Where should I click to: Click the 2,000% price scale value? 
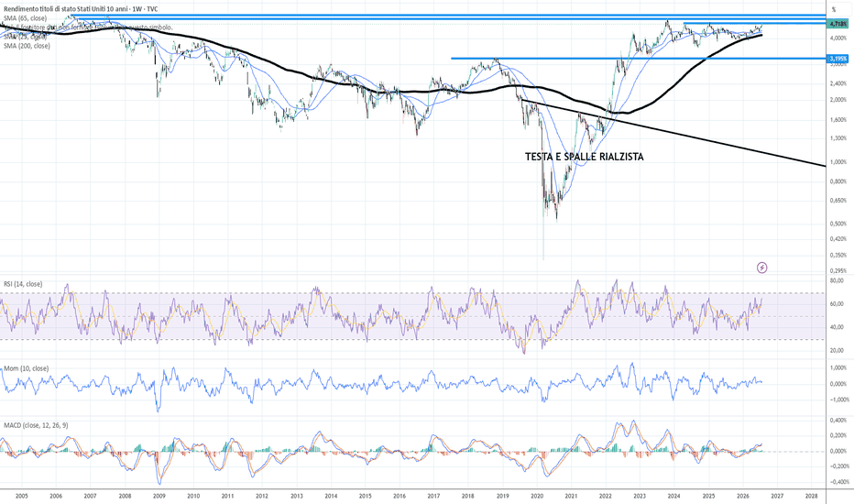coord(838,100)
